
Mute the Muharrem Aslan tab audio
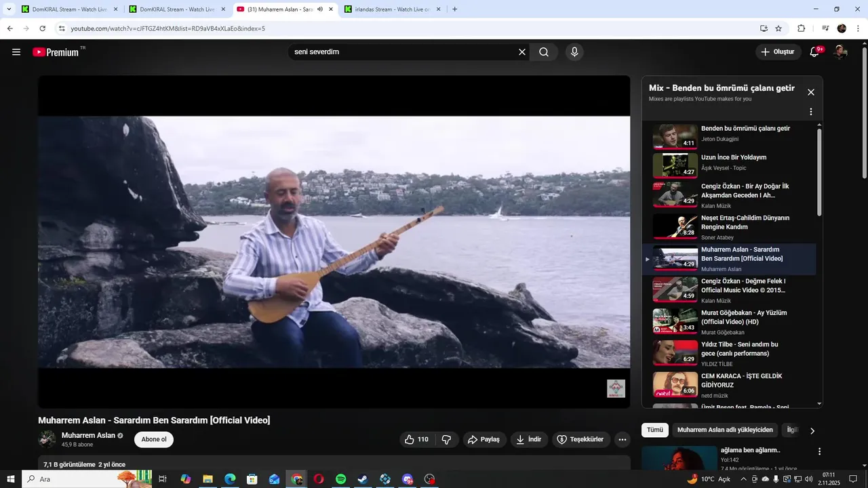click(x=320, y=9)
